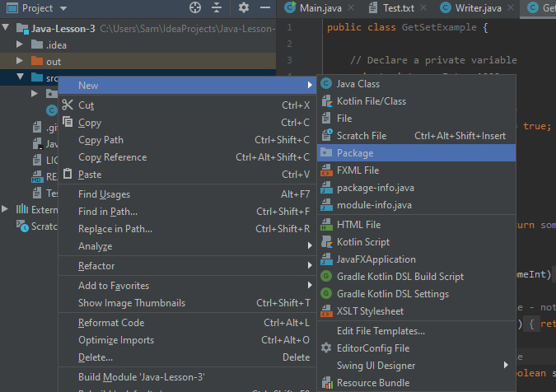Click the collapse all icon in Project panel
The image size is (556, 392).
coord(217,8)
